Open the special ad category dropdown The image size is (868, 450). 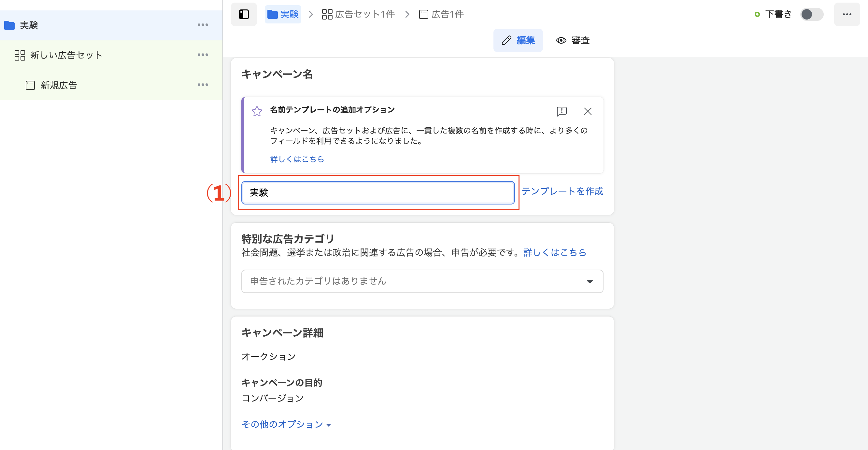coord(422,281)
